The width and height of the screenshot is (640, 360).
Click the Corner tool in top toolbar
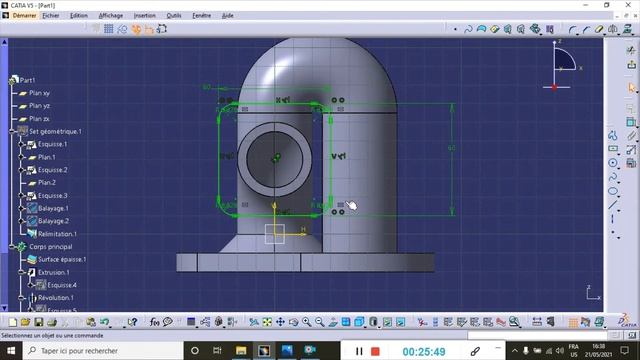pyautogui.click(x=573, y=29)
